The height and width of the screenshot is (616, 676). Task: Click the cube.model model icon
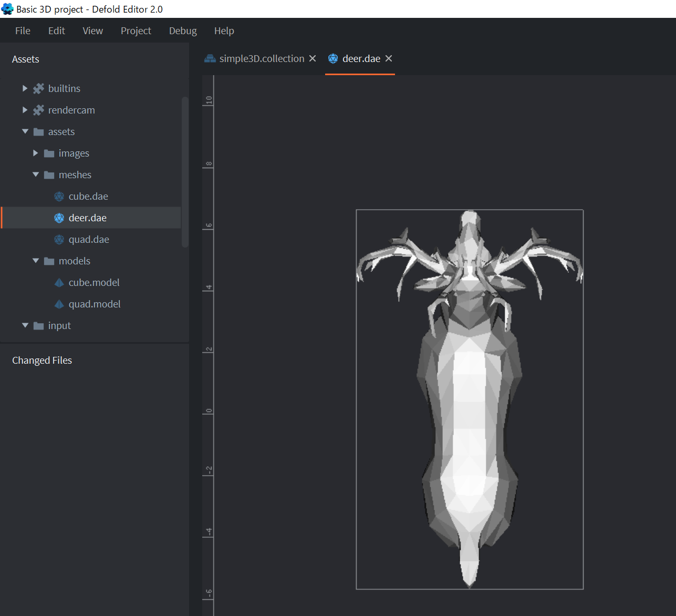(59, 282)
